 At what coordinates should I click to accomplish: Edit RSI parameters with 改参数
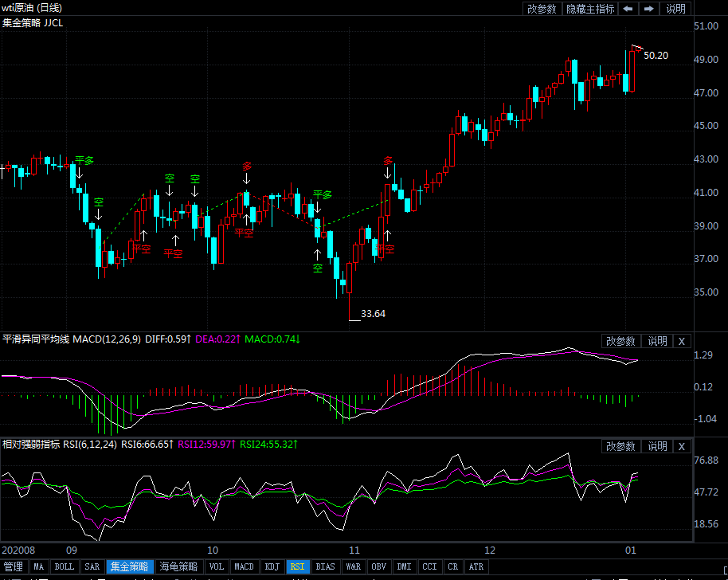(620, 446)
